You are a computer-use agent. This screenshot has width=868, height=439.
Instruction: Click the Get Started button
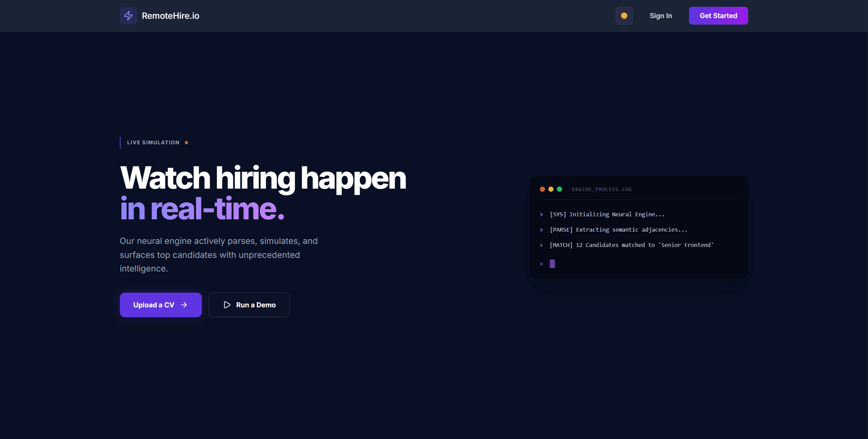tap(718, 16)
